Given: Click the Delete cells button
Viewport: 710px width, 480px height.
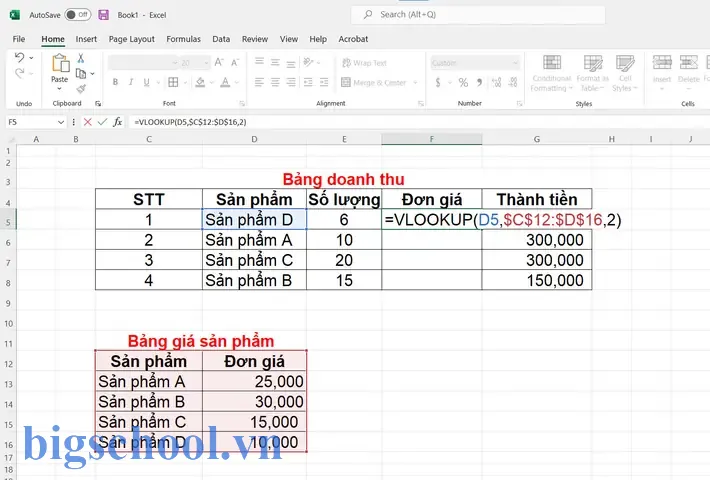Looking at the screenshot, I should pos(689,72).
